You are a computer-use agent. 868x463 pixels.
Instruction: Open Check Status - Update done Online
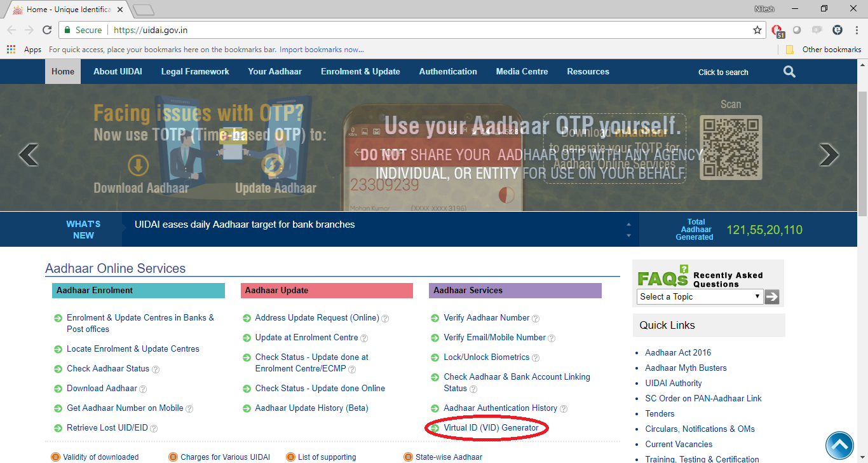point(320,389)
